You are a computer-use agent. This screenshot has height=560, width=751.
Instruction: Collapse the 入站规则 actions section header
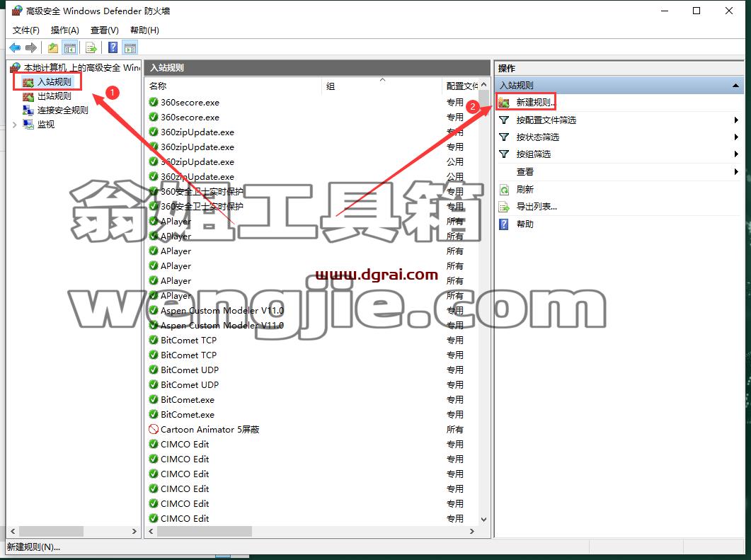[x=735, y=85]
